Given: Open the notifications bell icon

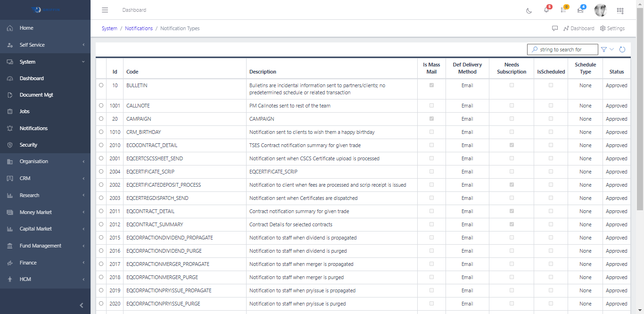Looking at the screenshot, I should coord(546,10).
